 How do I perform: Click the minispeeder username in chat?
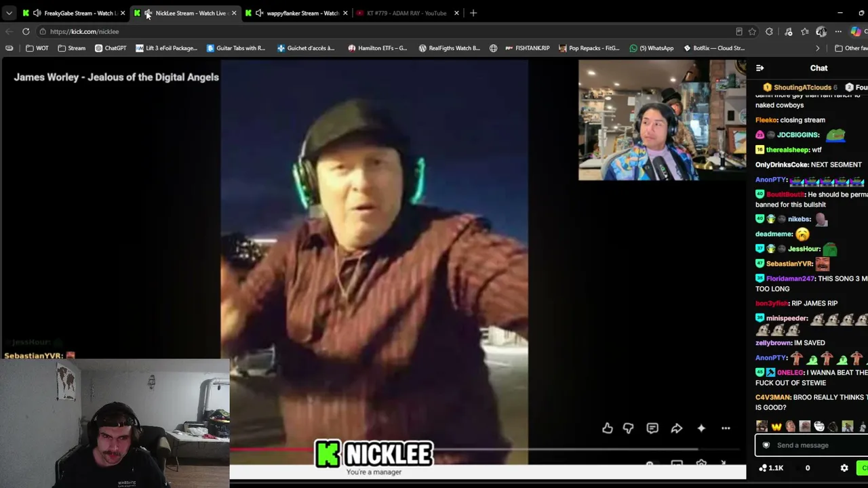pyautogui.click(x=787, y=318)
